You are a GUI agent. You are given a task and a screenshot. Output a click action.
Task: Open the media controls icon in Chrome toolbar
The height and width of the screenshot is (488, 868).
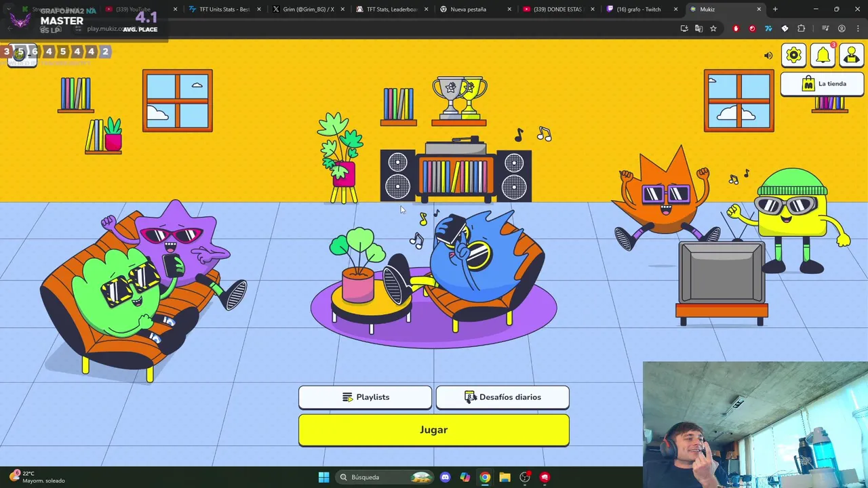click(x=825, y=28)
